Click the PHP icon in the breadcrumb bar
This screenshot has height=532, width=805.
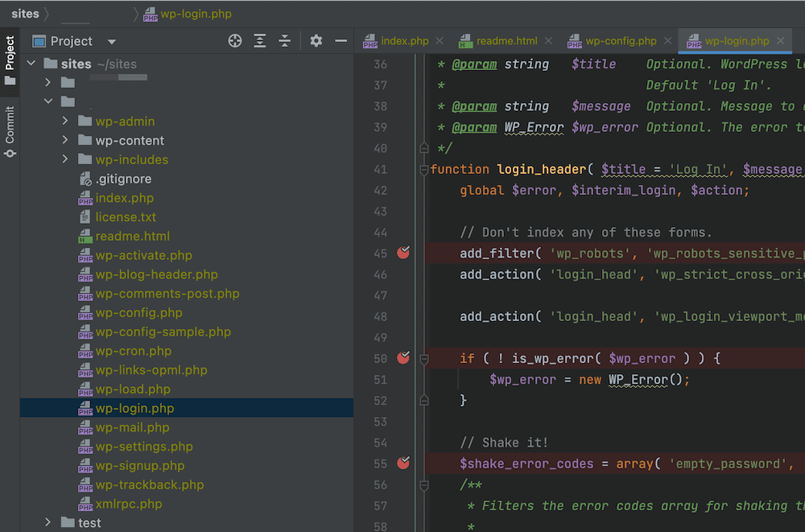[x=150, y=14]
